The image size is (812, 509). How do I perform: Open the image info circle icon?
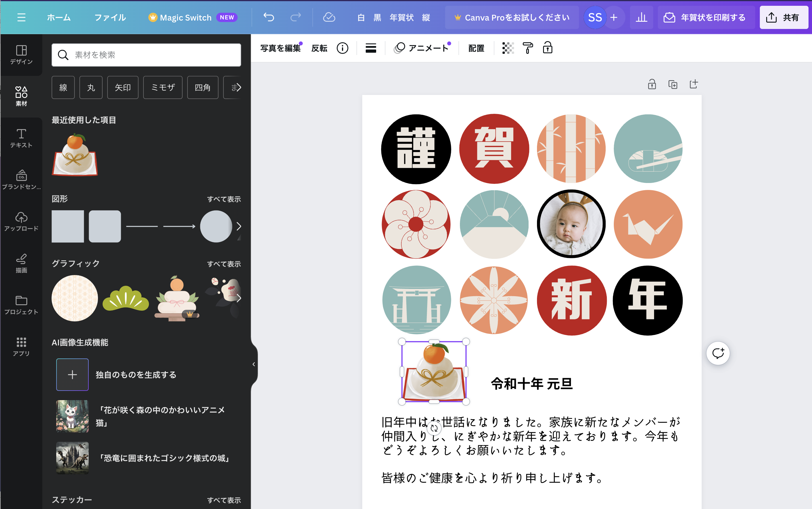(x=342, y=48)
